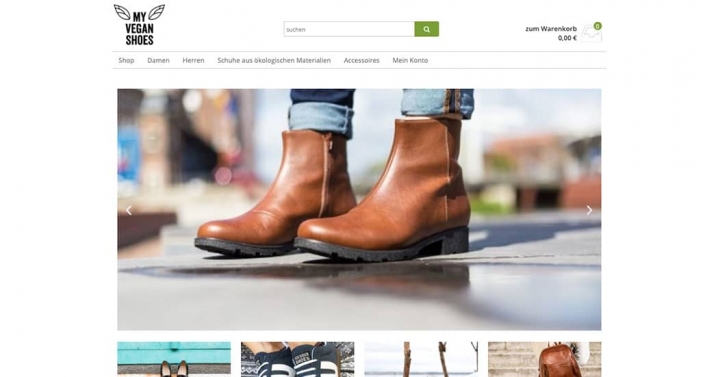Open Mein Konto menu item
Image resolution: width=705 pixels, height=377 pixels.
pos(410,60)
